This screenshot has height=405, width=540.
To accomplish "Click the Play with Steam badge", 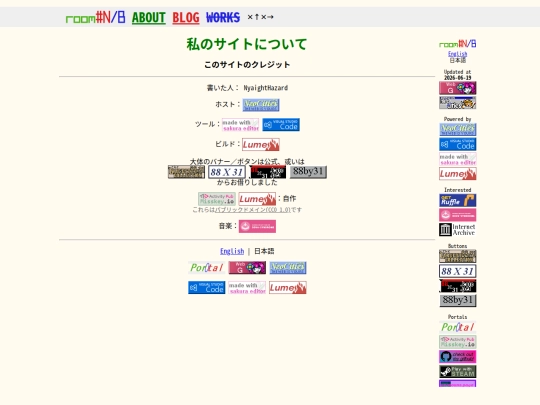I will click(x=458, y=372).
